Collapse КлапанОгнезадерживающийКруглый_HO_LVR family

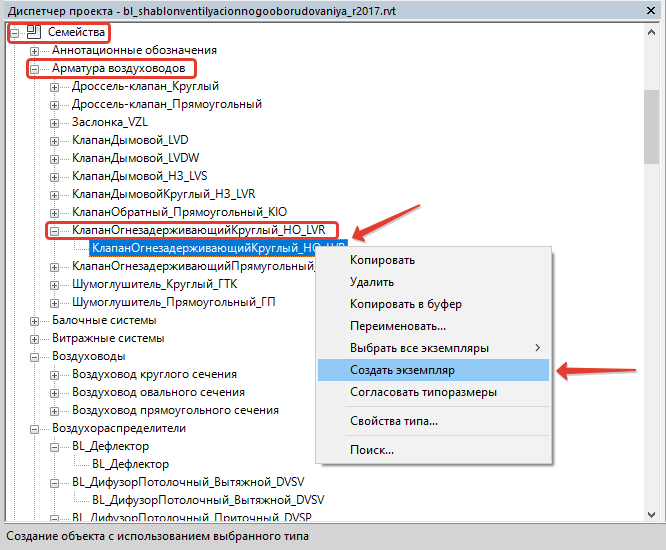(x=55, y=230)
